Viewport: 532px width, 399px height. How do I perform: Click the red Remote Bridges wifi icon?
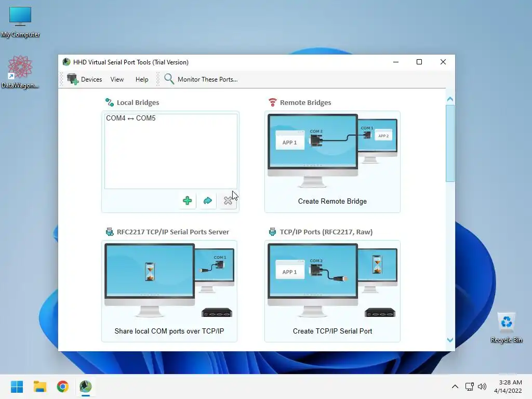coord(272,102)
